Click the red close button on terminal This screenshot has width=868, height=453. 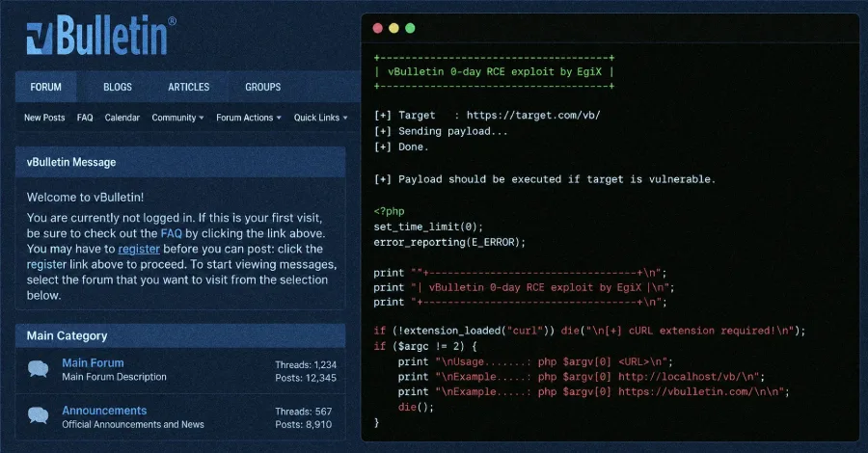point(377,28)
